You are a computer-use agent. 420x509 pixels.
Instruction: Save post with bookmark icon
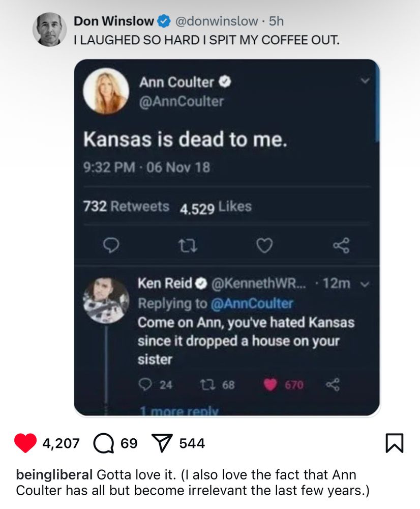(395, 443)
